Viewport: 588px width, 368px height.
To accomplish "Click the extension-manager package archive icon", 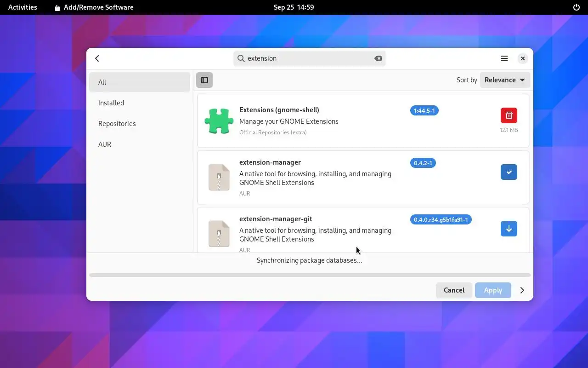I will point(219,178).
